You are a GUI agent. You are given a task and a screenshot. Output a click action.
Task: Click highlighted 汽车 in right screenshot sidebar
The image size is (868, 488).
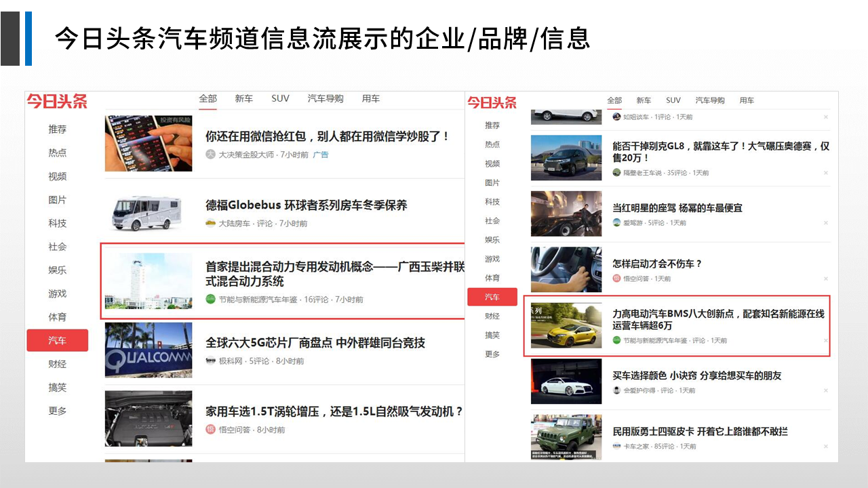[492, 297]
